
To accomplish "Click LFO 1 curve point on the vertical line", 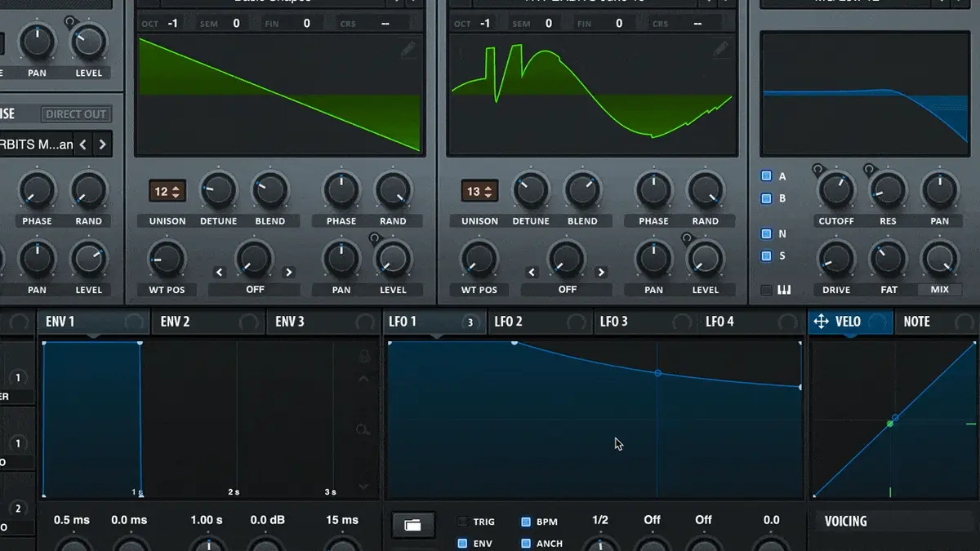I will (x=657, y=373).
